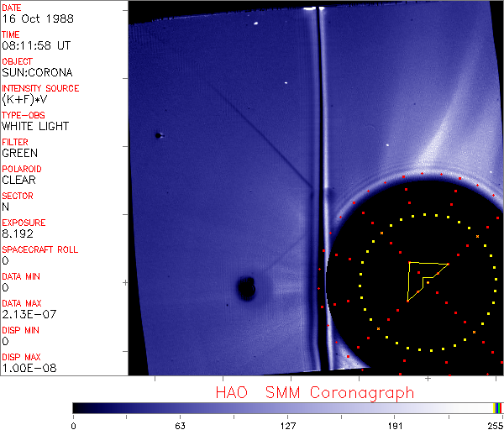Click the yellow north-pointer arrow in the occulting disk
This screenshot has height=430, width=504.
click(424, 277)
